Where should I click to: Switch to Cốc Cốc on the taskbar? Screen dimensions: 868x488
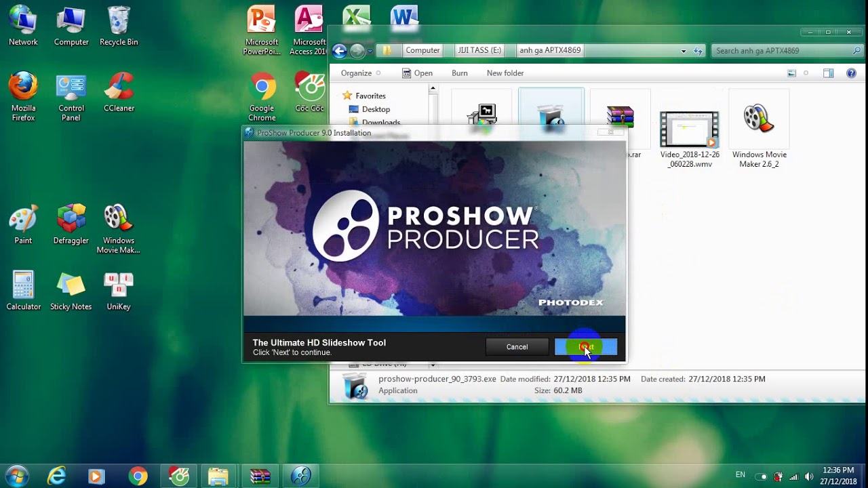179,476
